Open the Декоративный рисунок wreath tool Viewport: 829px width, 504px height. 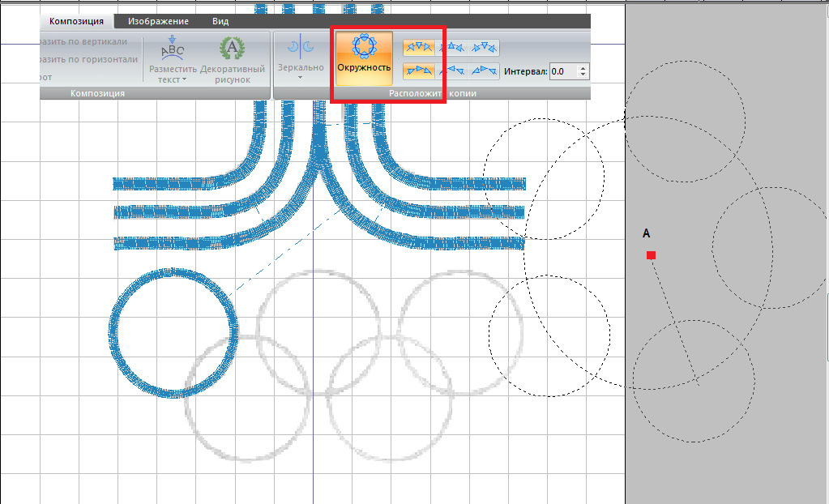pos(233,49)
